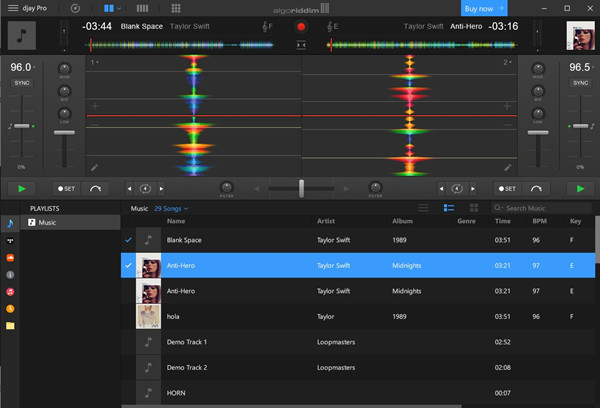Click the deck 1 music note artwork
This screenshot has height=408, width=600.
(x=22, y=36)
